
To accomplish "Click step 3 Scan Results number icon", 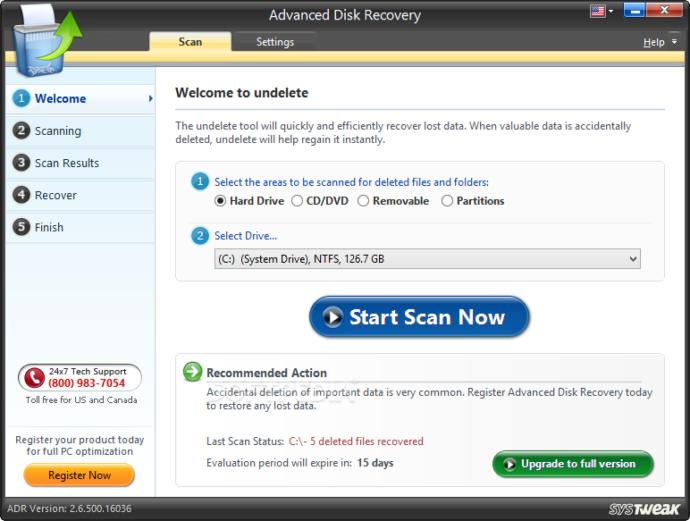I will (x=21, y=162).
